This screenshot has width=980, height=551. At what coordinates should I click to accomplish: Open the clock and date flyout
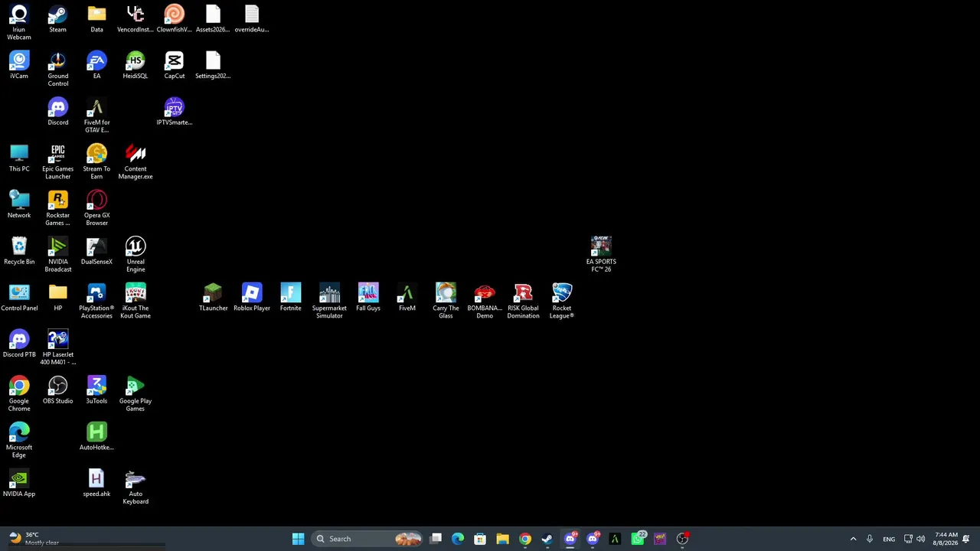pyautogui.click(x=946, y=539)
